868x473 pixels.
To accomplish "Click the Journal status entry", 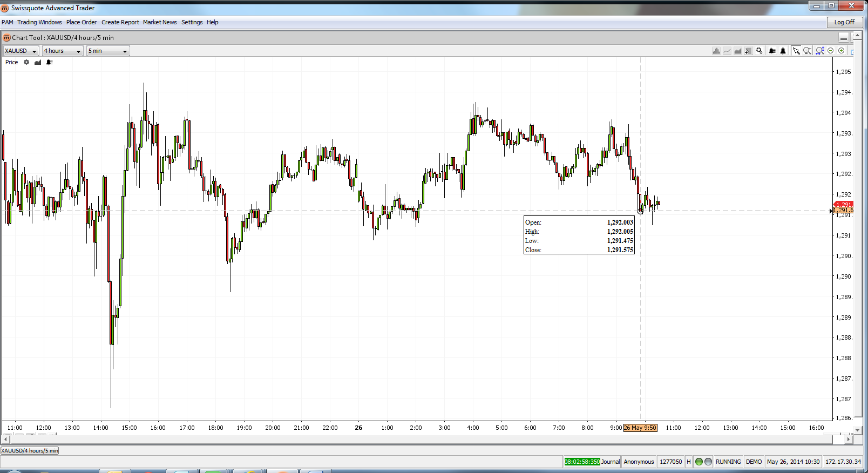I will pos(611,462).
